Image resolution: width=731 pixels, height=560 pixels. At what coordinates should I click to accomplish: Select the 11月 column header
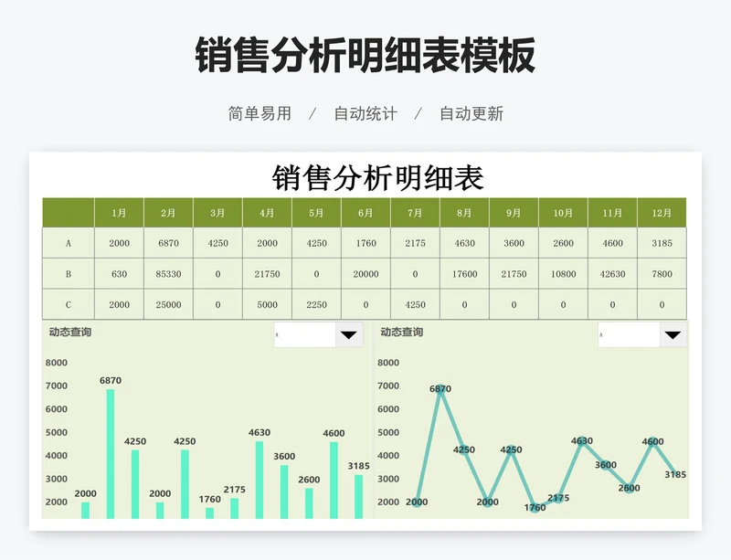pyautogui.click(x=612, y=213)
